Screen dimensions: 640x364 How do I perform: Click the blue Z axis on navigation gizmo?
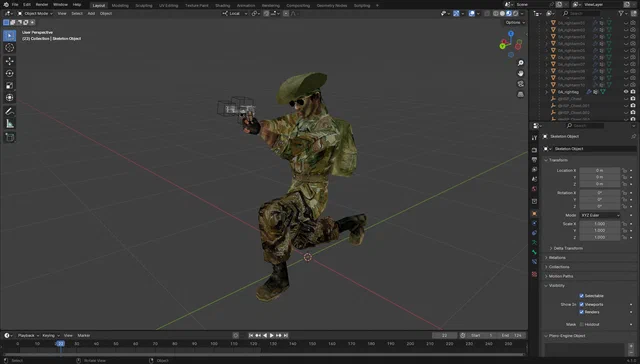[511, 34]
